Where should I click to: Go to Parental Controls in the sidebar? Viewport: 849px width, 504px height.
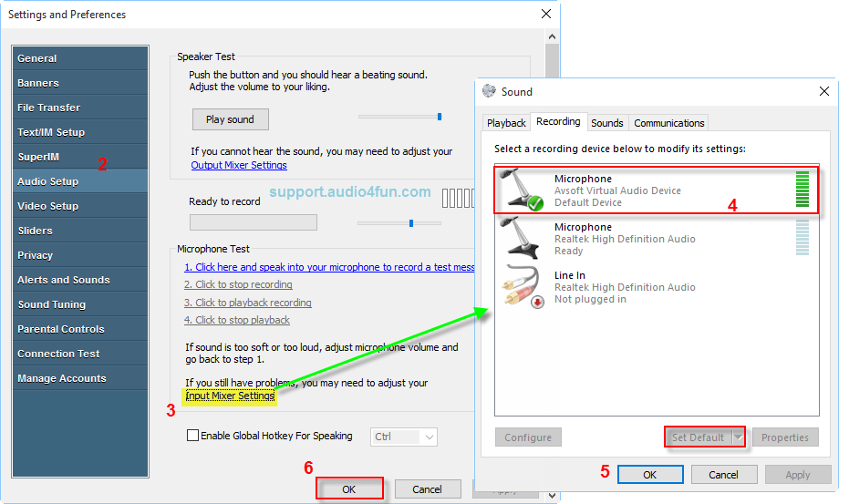[x=61, y=329]
